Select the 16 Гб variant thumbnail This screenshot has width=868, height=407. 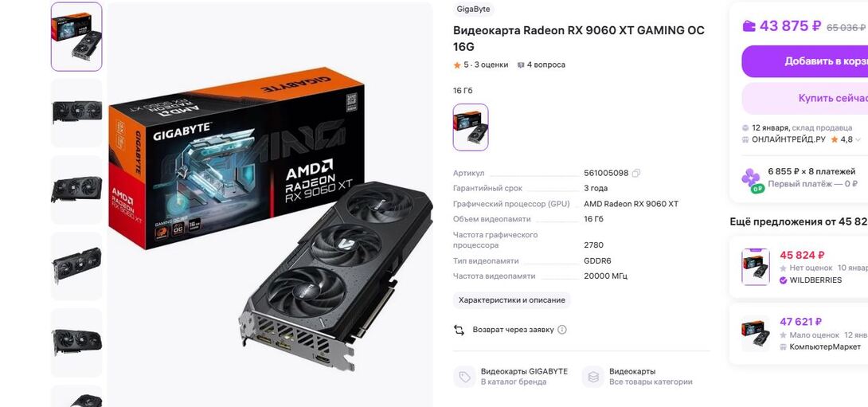[x=471, y=127]
